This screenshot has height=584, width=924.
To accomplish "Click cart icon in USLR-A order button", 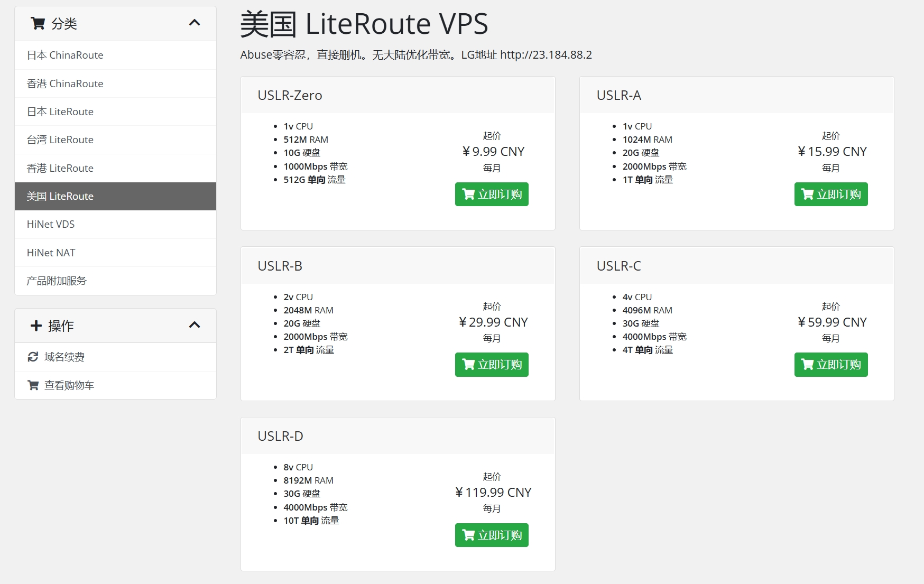I will click(x=807, y=194).
